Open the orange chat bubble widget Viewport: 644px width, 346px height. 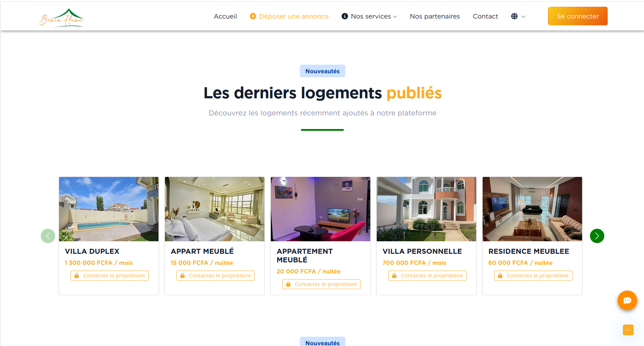pyautogui.click(x=627, y=300)
